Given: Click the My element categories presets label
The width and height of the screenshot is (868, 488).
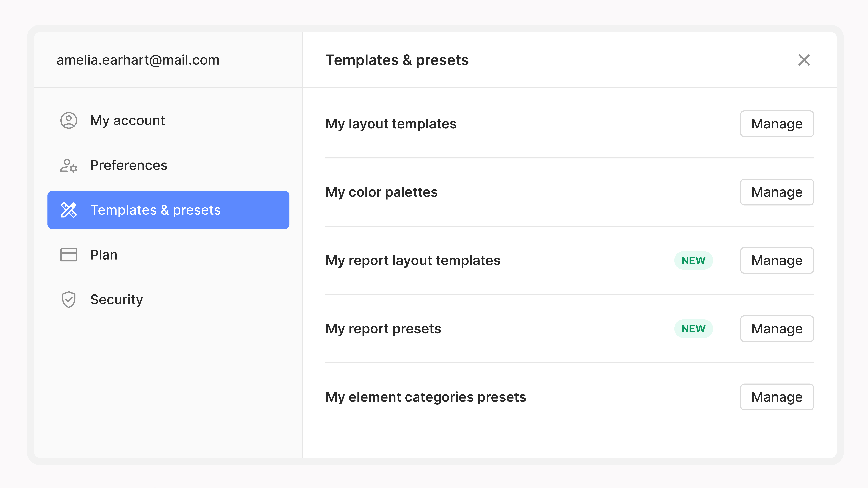Looking at the screenshot, I should [426, 397].
